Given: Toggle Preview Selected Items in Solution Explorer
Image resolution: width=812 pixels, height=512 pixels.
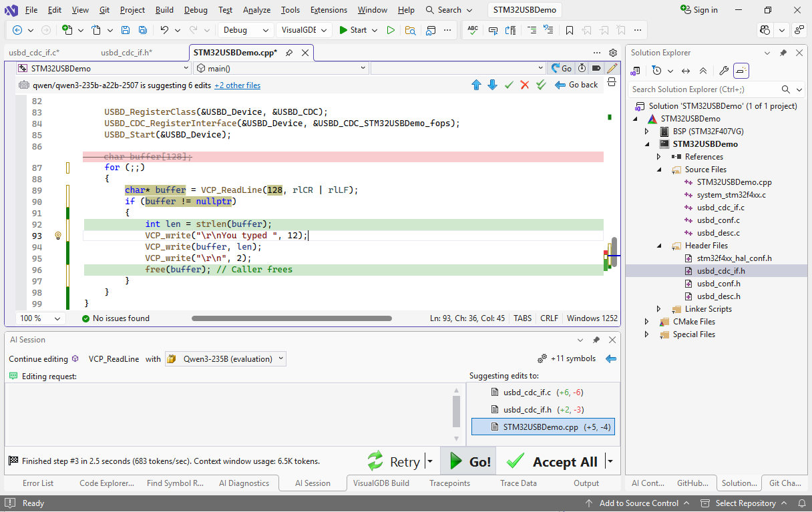Looking at the screenshot, I should pyautogui.click(x=741, y=71).
